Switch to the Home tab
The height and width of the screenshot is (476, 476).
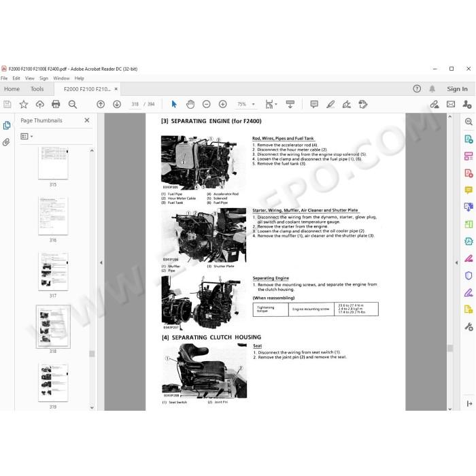pyautogui.click(x=12, y=89)
